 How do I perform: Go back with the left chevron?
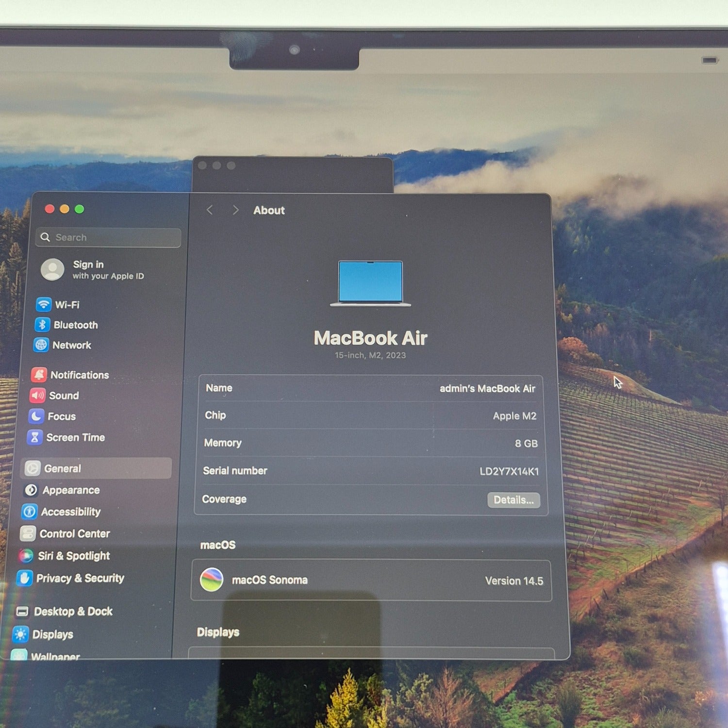(210, 210)
